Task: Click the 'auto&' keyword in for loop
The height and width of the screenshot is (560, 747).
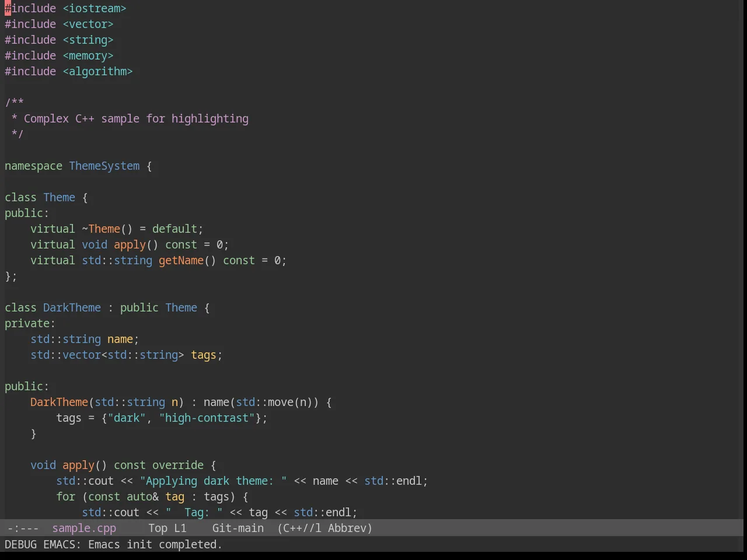Action: tap(142, 497)
